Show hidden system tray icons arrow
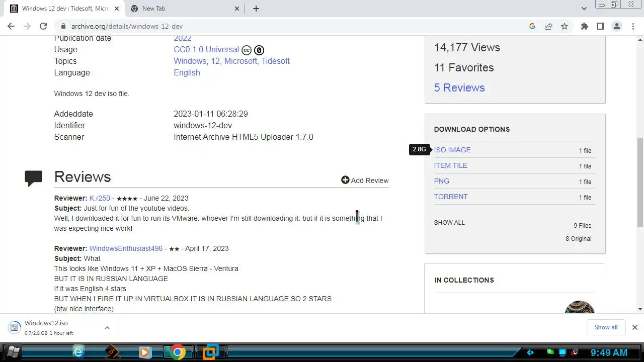644x362 pixels. click(x=530, y=352)
